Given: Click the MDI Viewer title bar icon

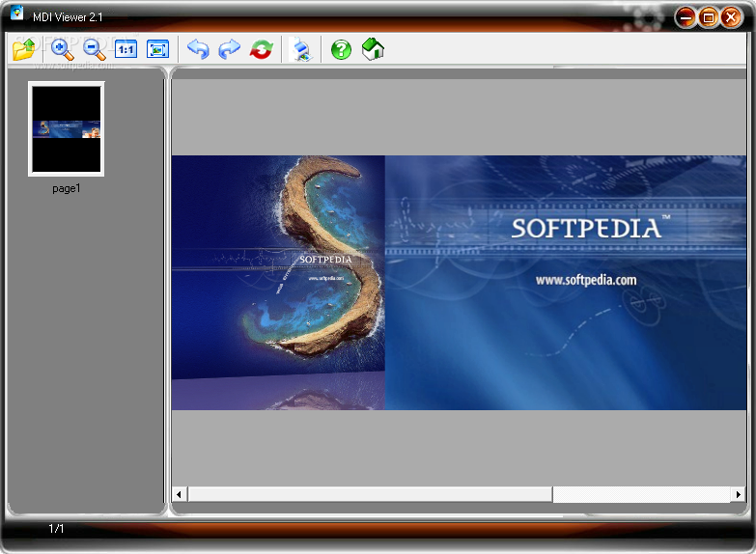Looking at the screenshot, I should [x=16, y=14].
